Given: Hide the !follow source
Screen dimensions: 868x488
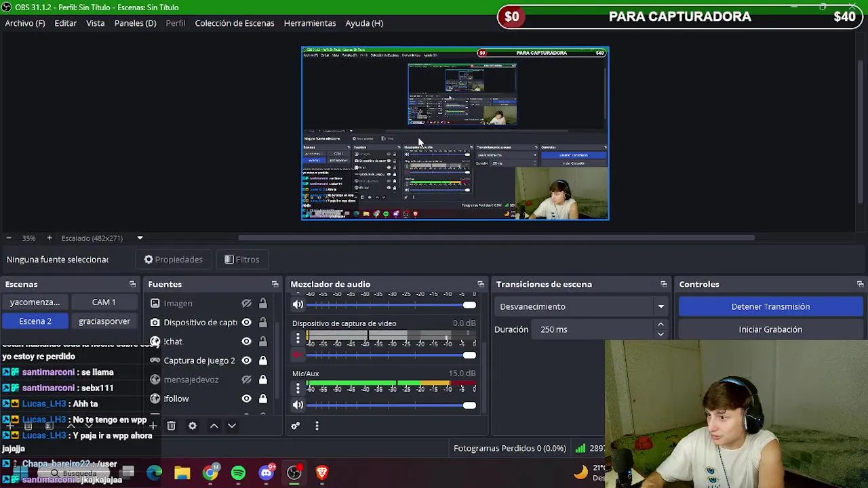Looking at the screenshot, I should pyautogui.click(x=247, y=399).
